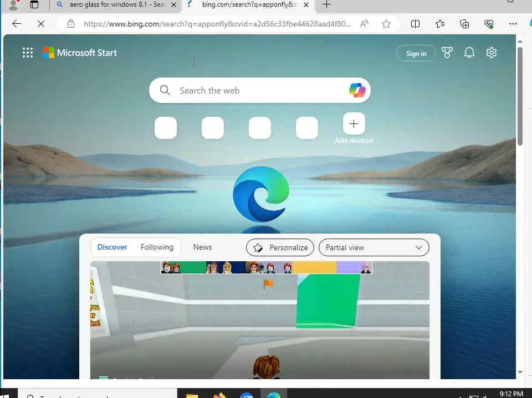Open the Edge profile avatar

pos(13,5)
